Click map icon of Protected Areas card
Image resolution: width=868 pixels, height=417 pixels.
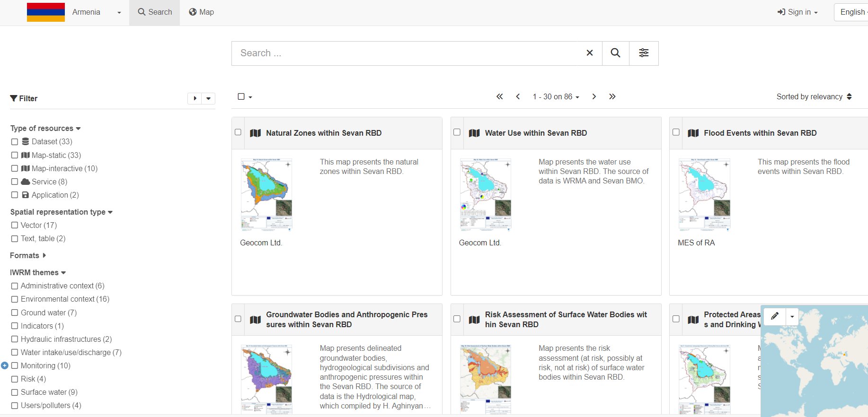pyautogui.click(x=693, y=320)
